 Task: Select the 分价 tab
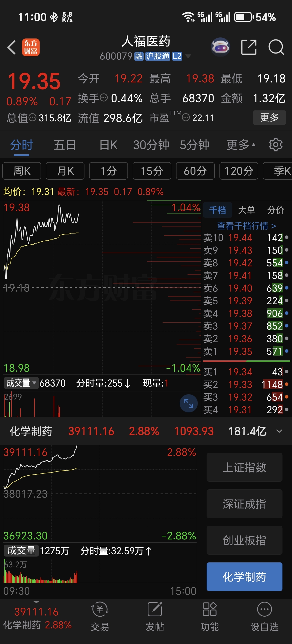click(x=276, y=210)
